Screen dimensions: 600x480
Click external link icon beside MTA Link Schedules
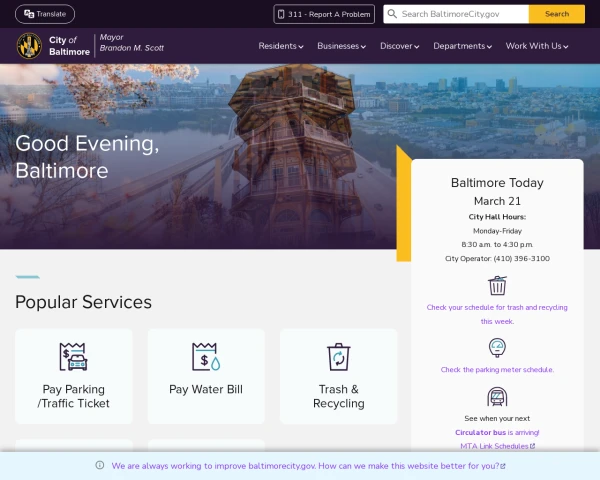pyautogui.click(x=532, y=446)
